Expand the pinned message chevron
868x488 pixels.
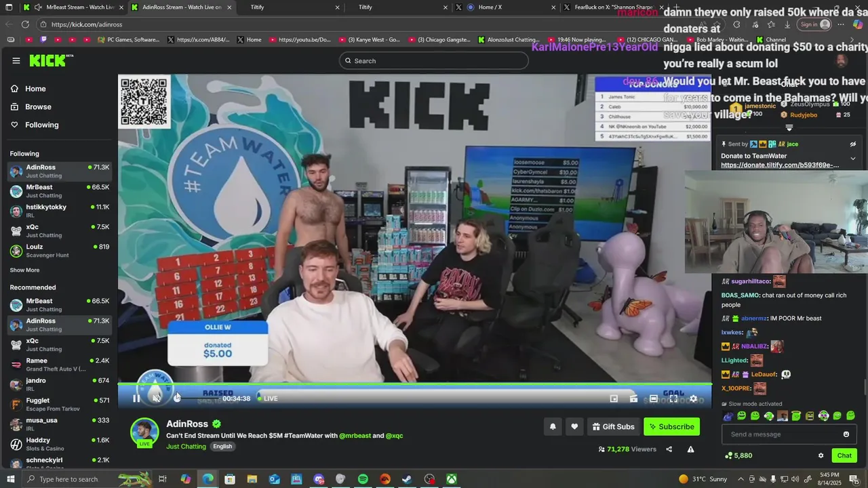tap(853, 159)
